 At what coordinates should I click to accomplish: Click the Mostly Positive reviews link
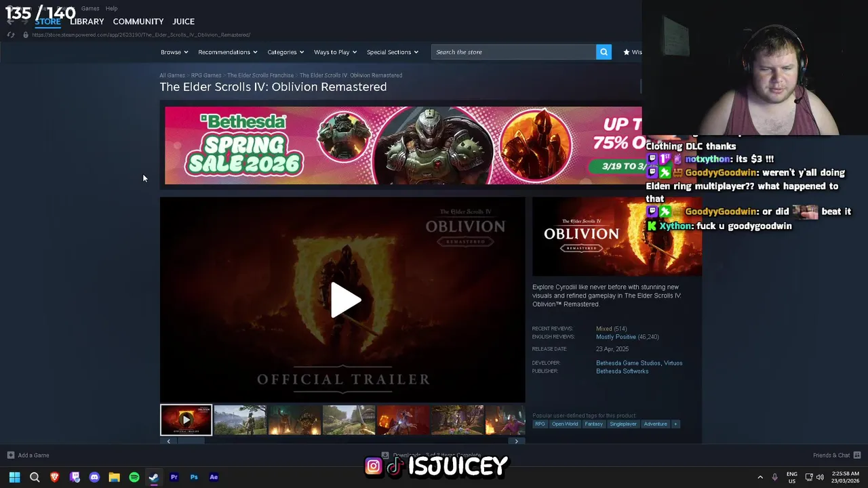[616, 337]
